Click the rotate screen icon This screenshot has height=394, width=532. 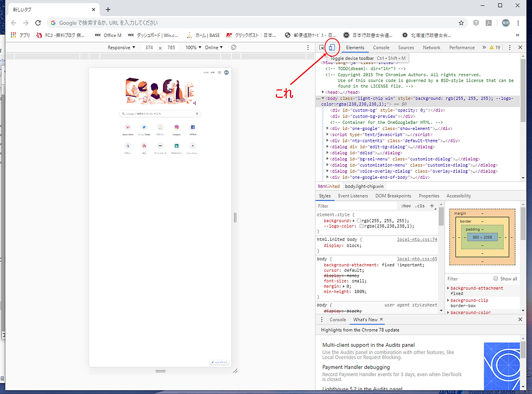(233, 48)
